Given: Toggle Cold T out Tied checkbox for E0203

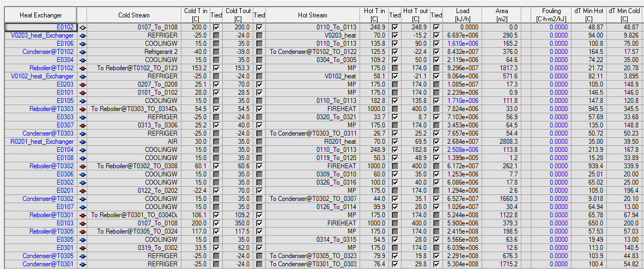Looking at the screenshot, I should (x=259, y=84).
